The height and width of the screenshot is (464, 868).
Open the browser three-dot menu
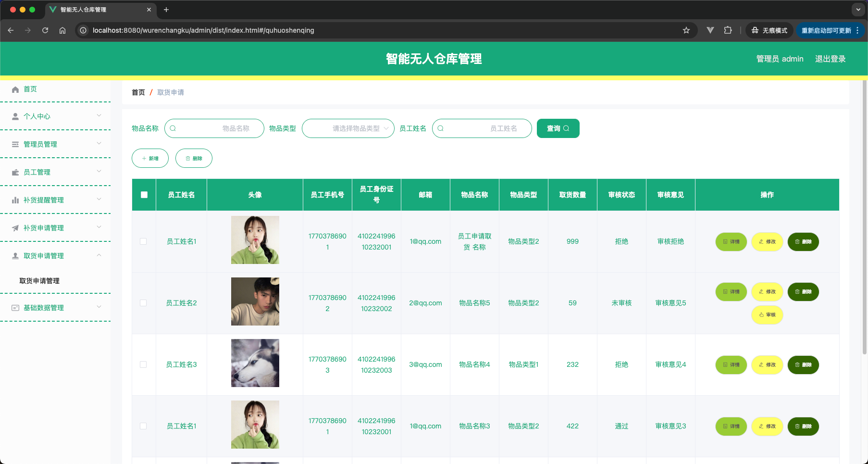857,30
